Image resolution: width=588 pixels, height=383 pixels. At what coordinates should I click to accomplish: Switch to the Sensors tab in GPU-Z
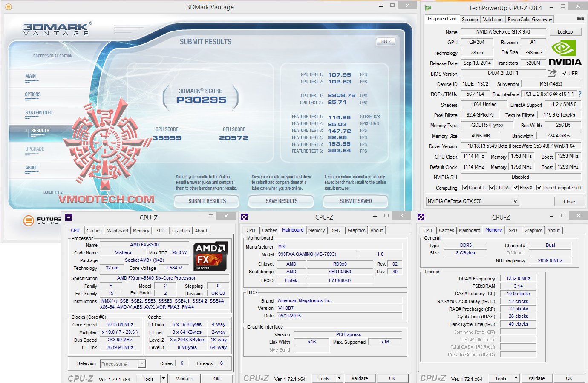pyautogui.click(x=470, y=20)
